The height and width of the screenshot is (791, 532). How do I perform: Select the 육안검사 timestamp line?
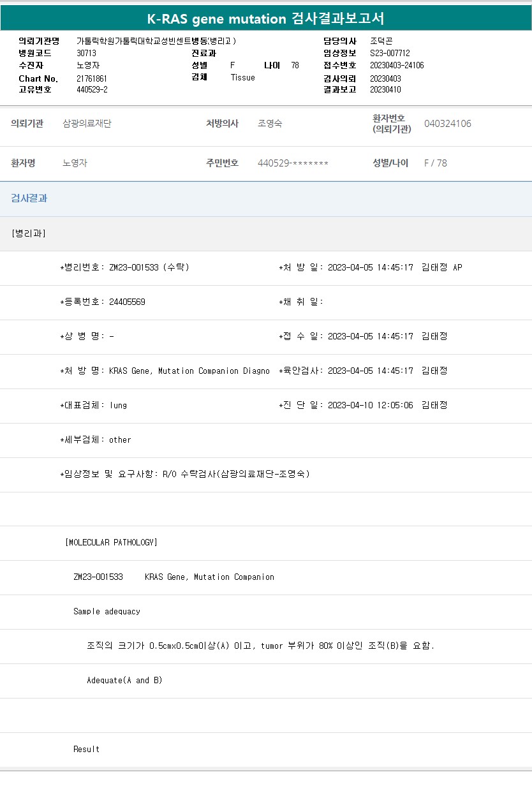click(363, 371)
